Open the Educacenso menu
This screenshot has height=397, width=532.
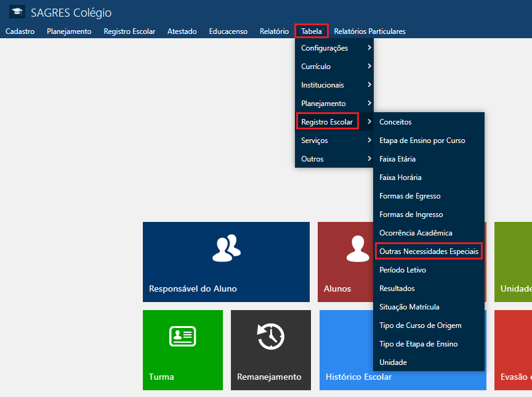point(228,31)
